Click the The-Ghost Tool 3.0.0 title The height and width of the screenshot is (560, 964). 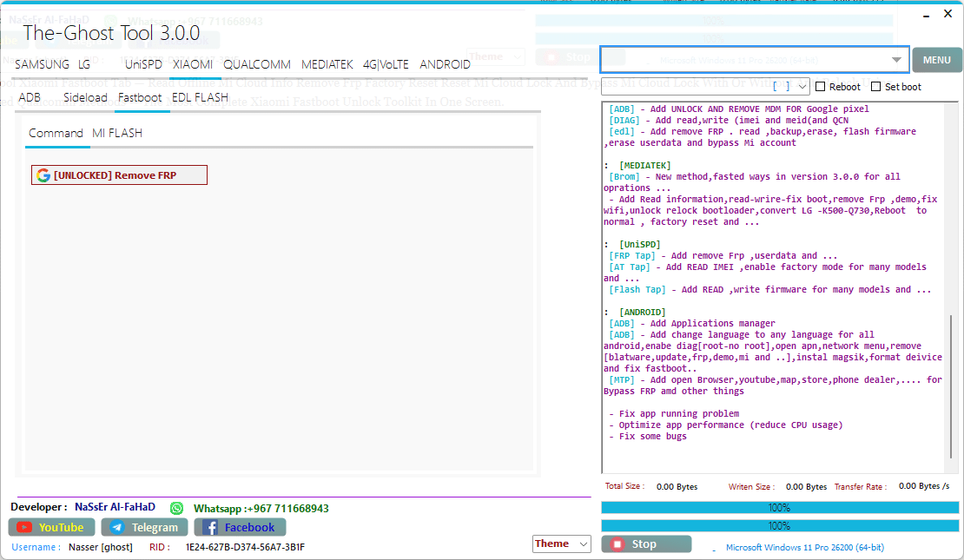click(x=111, y=33)
